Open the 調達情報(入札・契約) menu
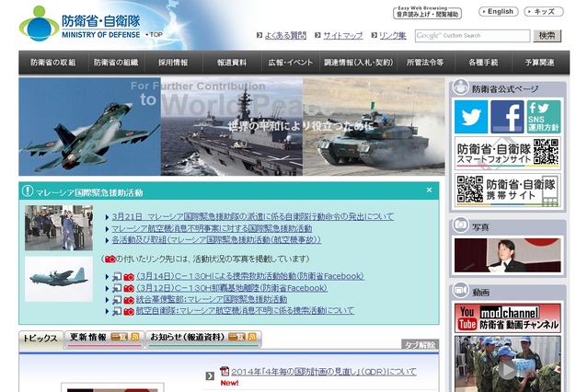The height and width of the screenshot is (392, 588). coord(358,63)
